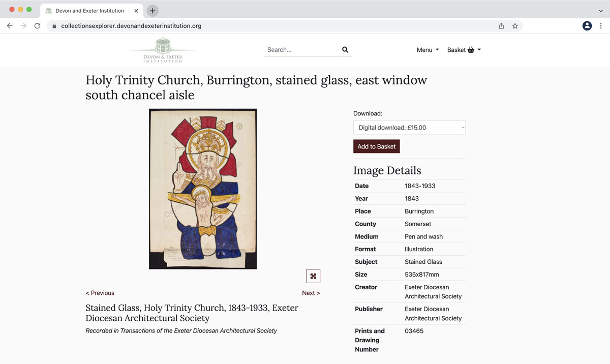Click the Devon & Exeter Institution logo
This screenshot has height=364, width=610.
click(163, 50)
